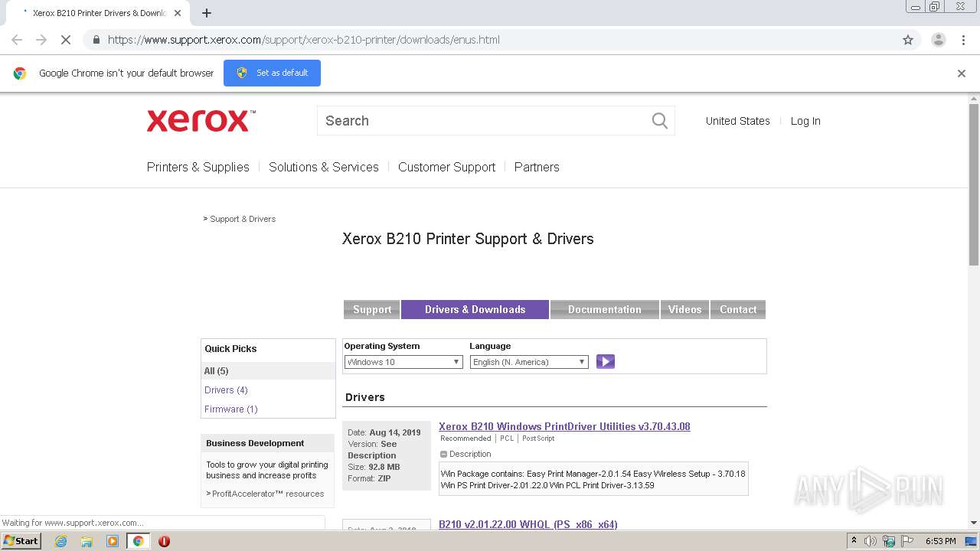
Task: Open the Chrome three-dot menu
Action: point(963,40)
